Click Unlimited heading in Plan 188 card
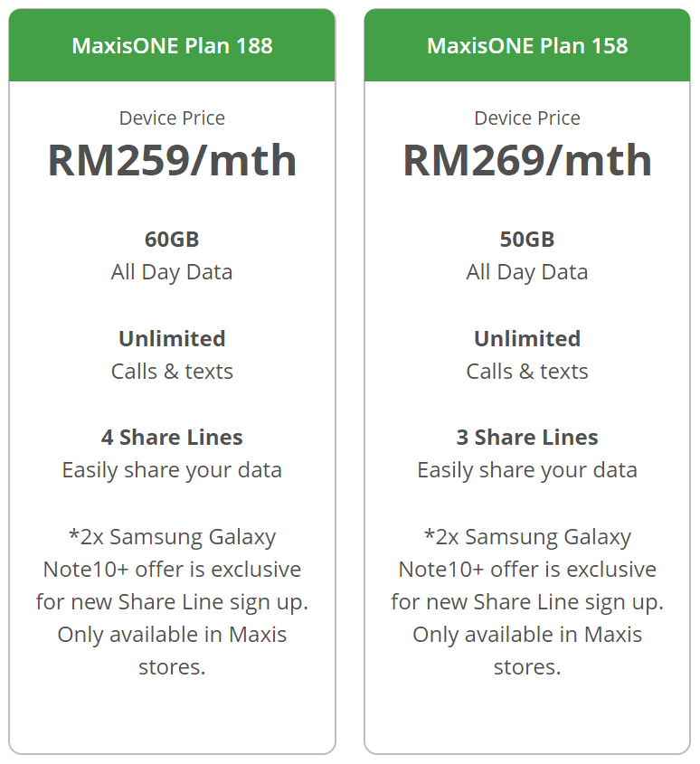This screenshot has height=764, width=700. click(172, 339)
